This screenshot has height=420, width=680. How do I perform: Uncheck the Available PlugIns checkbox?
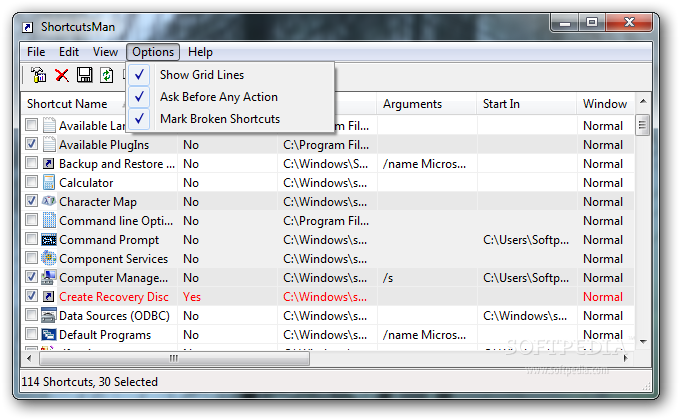(31, 144)
